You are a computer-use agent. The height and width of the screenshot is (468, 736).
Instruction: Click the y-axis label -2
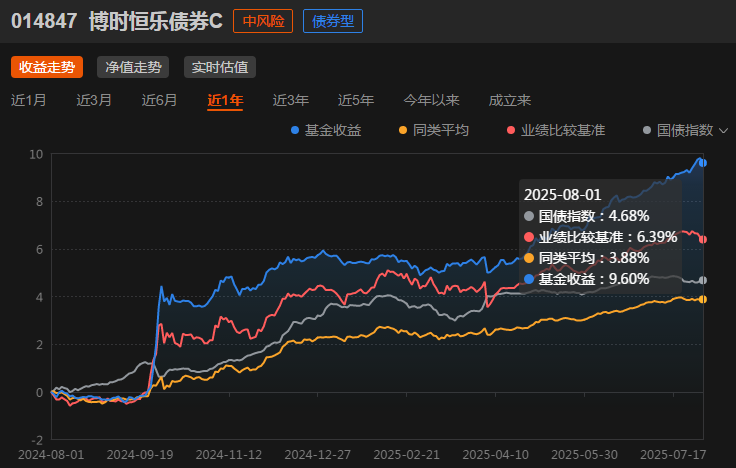(x=37, y=440)
